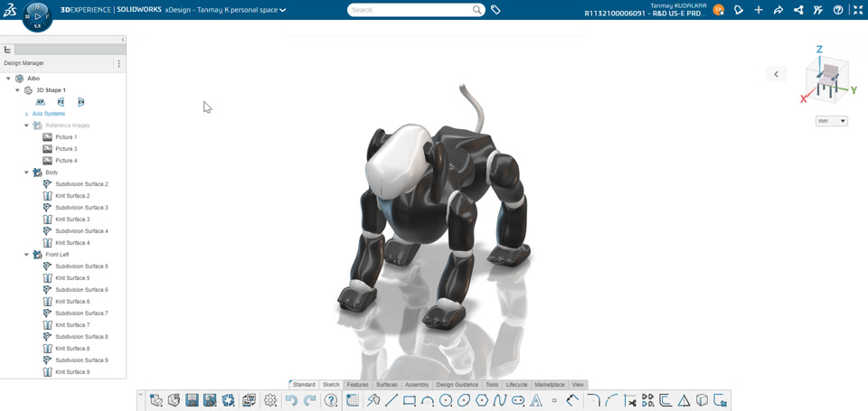Switch to the Lifecycle tab
The height and width of the screenshot is (411, 868).
click(516, 385)
